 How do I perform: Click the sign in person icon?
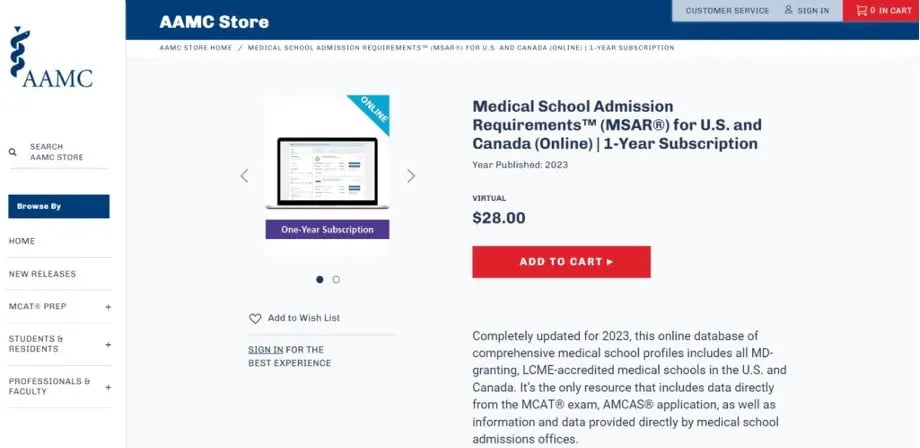pyautogui.click(x=788, y=11)
